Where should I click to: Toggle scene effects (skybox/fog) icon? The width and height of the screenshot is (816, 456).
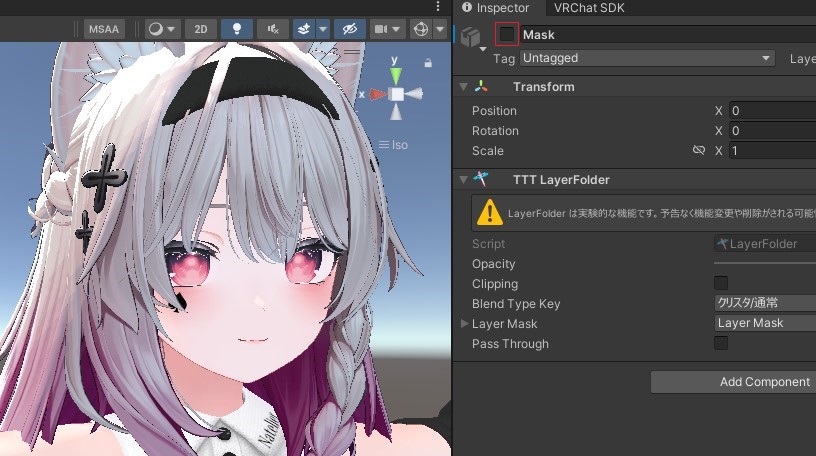(x=304, y=29)
